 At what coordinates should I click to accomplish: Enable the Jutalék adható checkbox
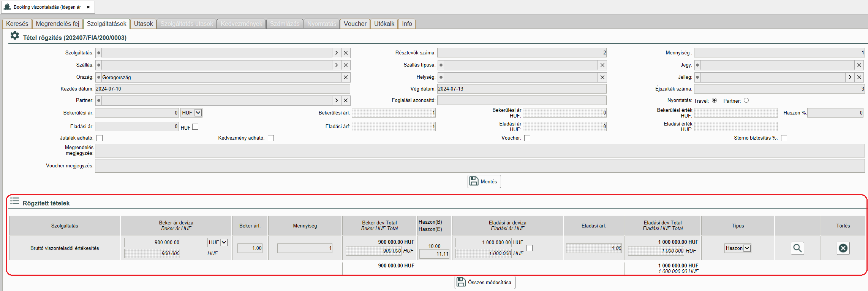coord(100,138)
